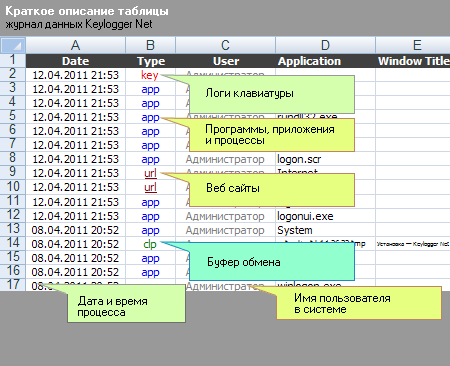This screenshot has height=366, width=450.
Task: Select the red 'key' type cell
Action: pos(150,75)
